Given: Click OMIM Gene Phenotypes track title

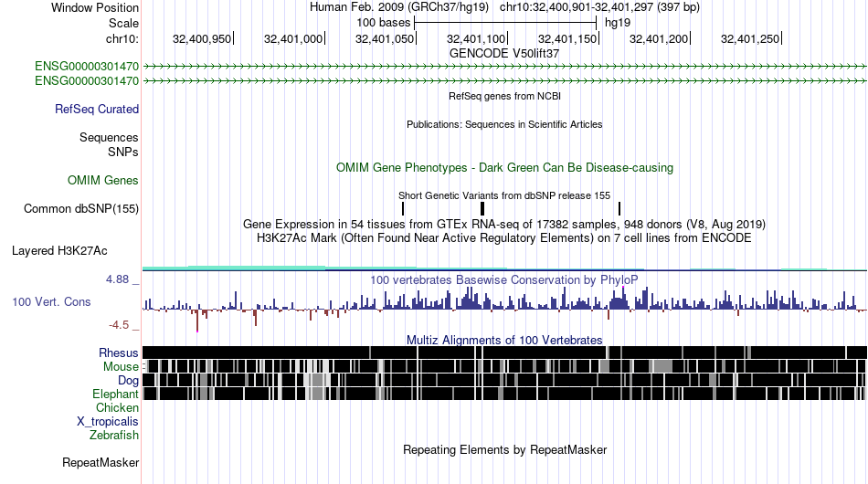Looking at the screenshot, I should [505, 168].
